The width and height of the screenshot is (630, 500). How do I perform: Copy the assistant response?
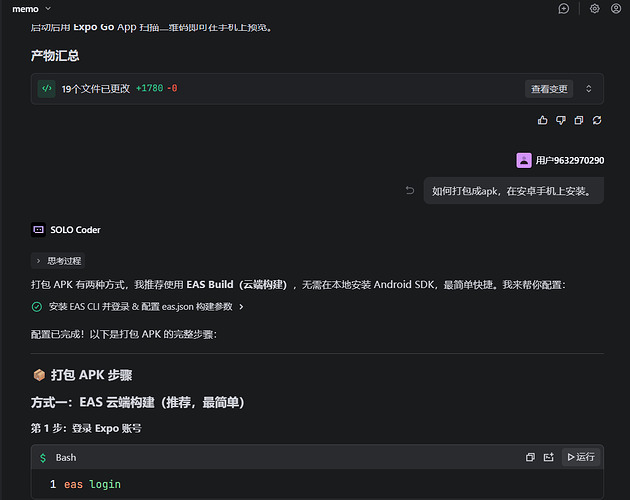(x=579, y=120)
